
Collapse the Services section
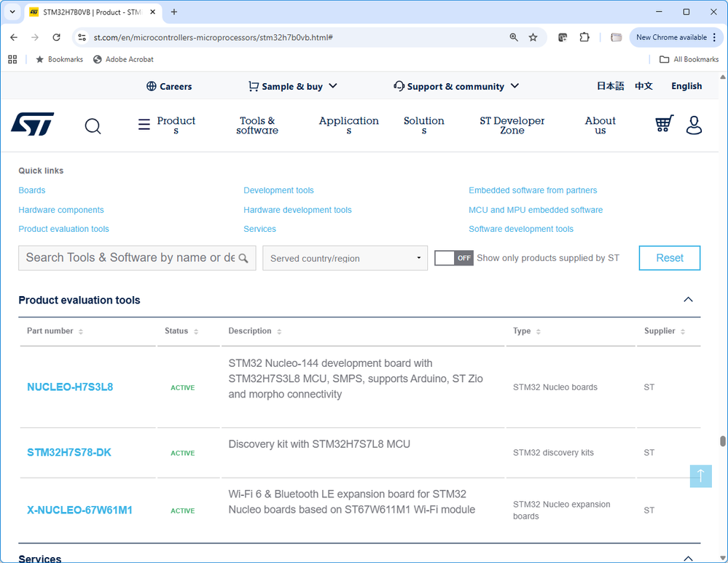coord(688,559)
